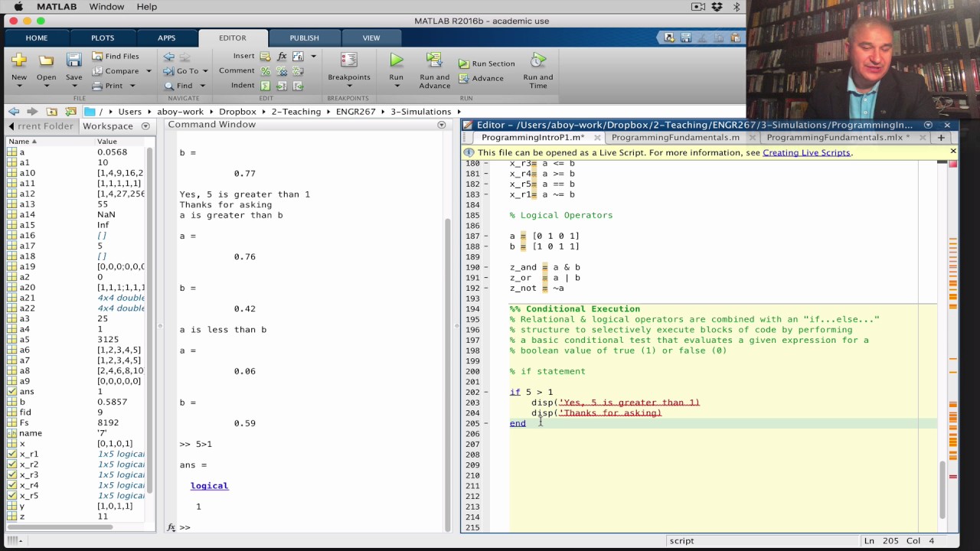Screen dimensions: 980x551
Task: Select the PLOTS tab
Action: point(103,37)
